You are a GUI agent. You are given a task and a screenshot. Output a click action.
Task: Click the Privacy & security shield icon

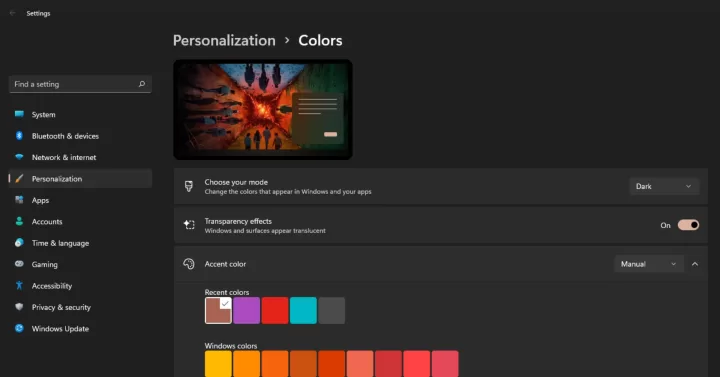pos(19,307)
